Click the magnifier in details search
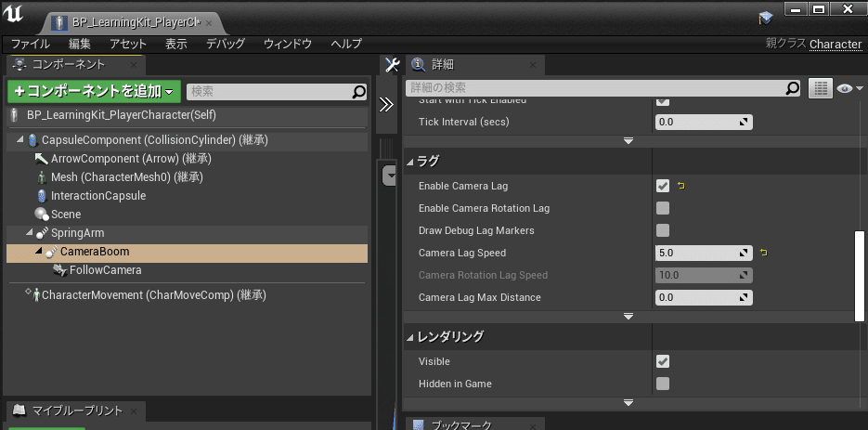Viewport: 868px width, 430px height. click(793, 87)
